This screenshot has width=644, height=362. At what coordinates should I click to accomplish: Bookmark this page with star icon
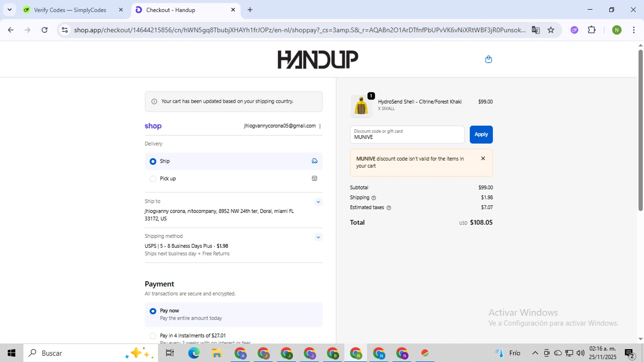[551, 30]
